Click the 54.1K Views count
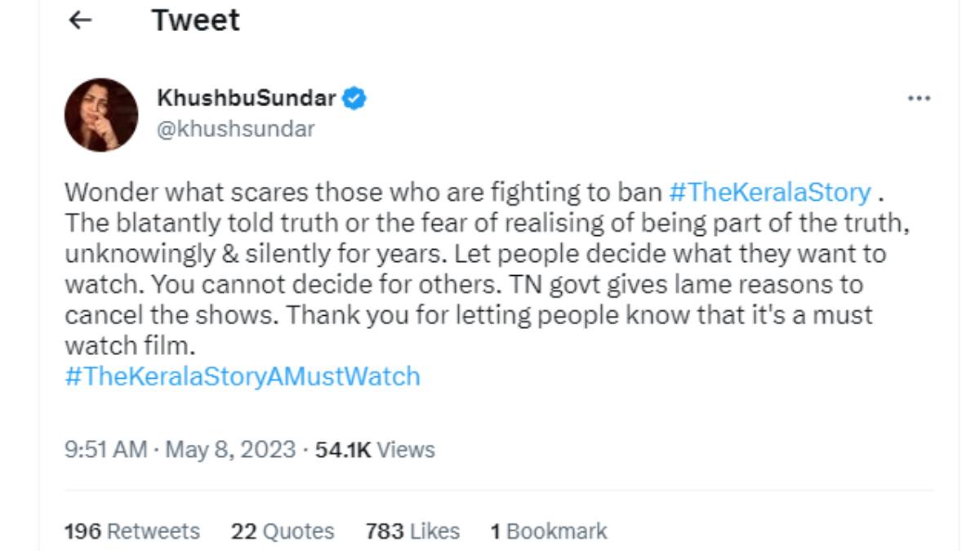The image size is (980, 551). [375, 450]
